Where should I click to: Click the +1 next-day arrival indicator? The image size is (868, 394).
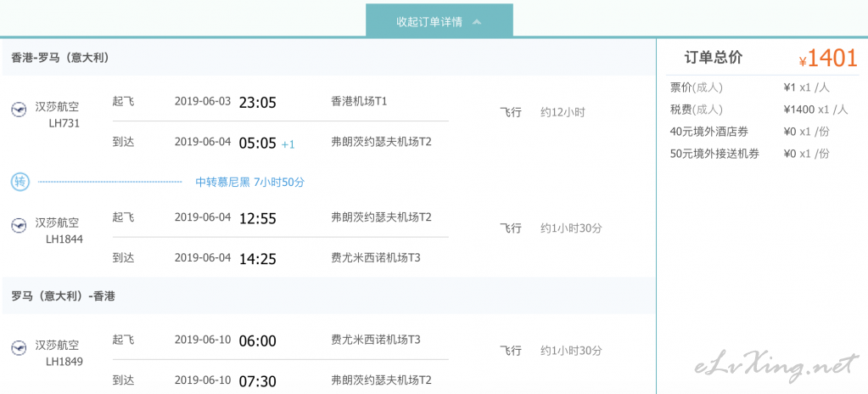click(x=288, y=144)
